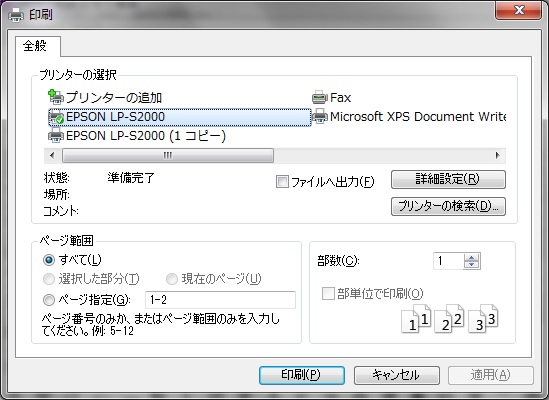This screenshot has height=400, width=549.
Task: Click the printer list horizontal scrollbar thumb
Action: pos(168,155)
